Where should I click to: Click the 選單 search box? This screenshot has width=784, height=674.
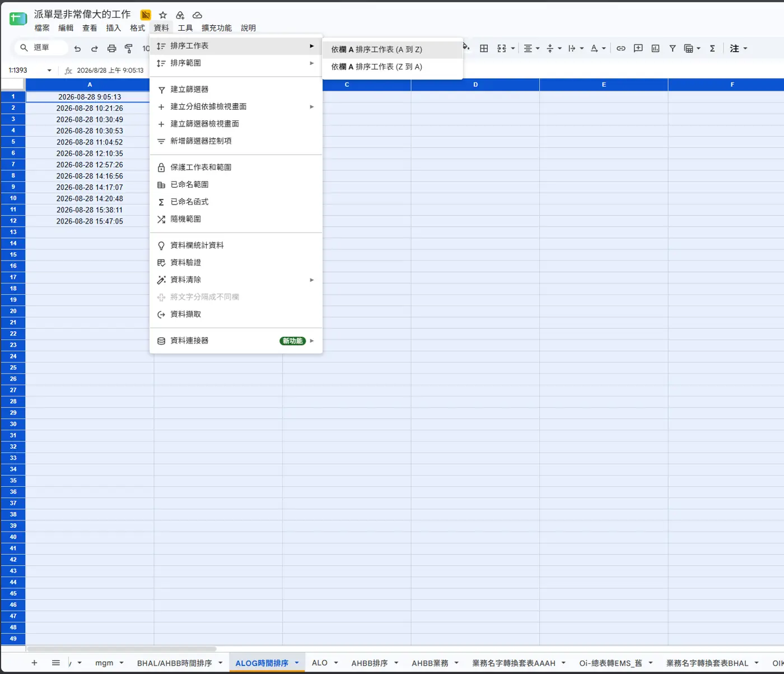41,48
